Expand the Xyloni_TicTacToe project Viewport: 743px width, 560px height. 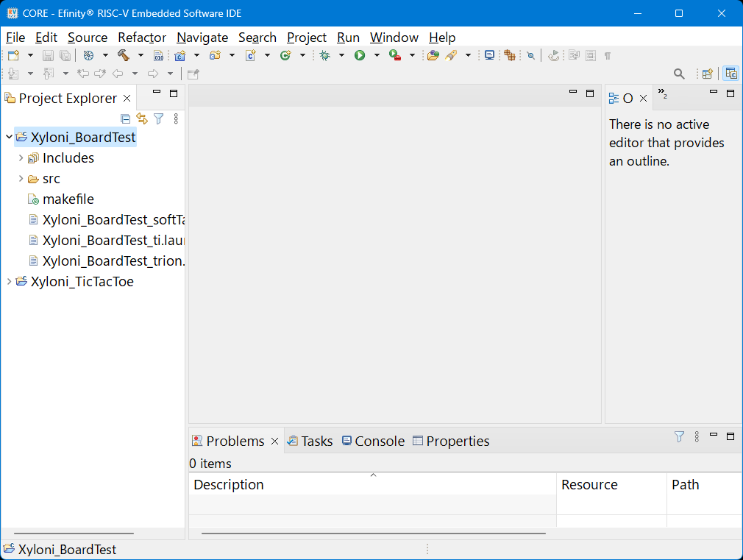tap(9, 282)
